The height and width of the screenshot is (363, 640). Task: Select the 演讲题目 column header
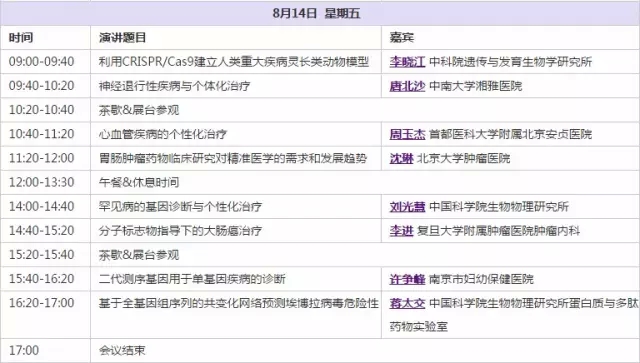click(x=122, y=38)
